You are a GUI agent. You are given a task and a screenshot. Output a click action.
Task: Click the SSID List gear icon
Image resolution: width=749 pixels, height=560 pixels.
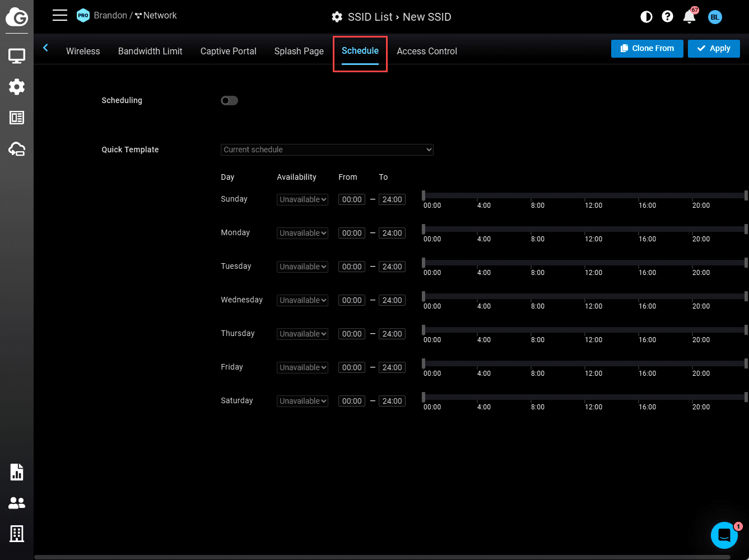pos(337,17)
